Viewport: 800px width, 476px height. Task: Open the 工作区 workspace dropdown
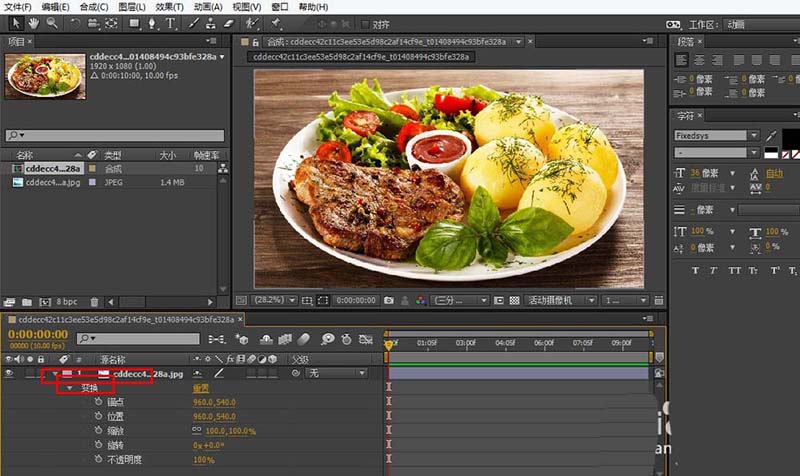762,24
